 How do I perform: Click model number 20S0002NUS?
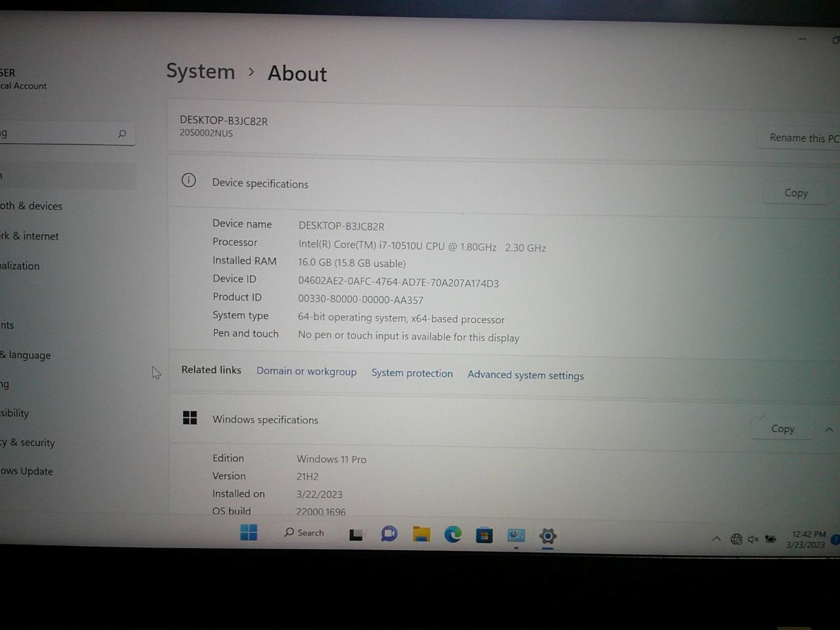(x=206, y=133)
